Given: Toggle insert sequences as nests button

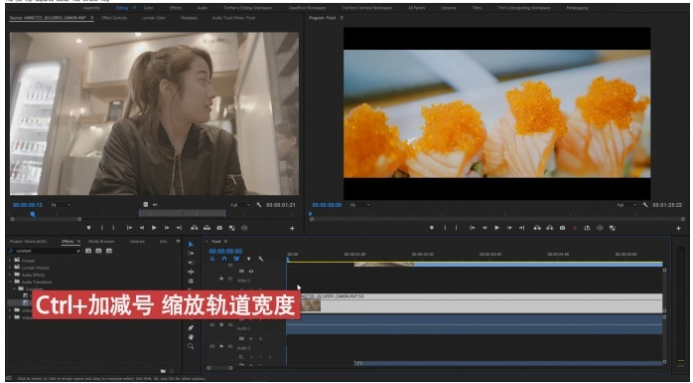Looking at the screenshot, I should [x=212, y=259].
